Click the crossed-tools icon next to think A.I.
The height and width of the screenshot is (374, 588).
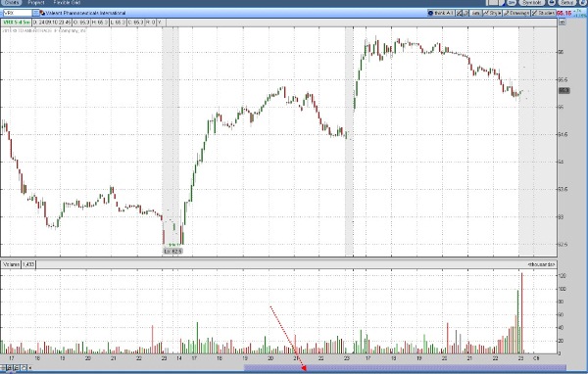(460, 13)
